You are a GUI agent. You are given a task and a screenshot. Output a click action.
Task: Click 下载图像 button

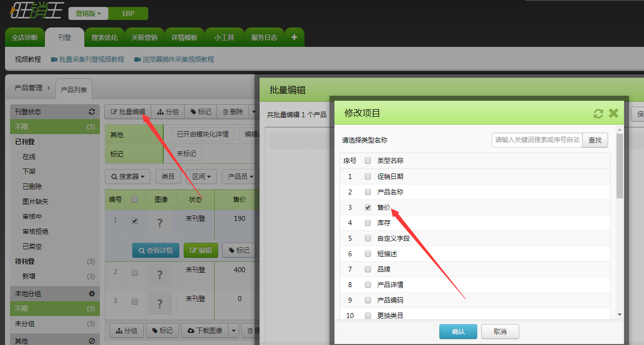(205, 331)
